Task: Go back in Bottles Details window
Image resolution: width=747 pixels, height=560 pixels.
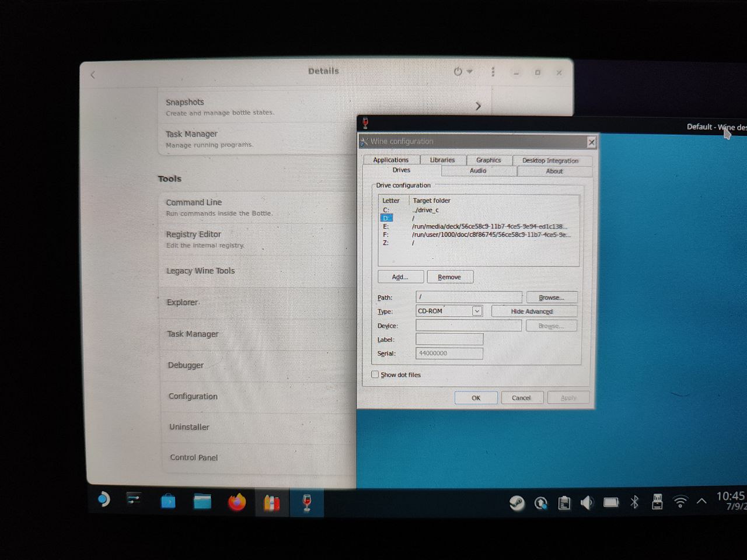Action: pyautogui.click(x=93, y=75)
